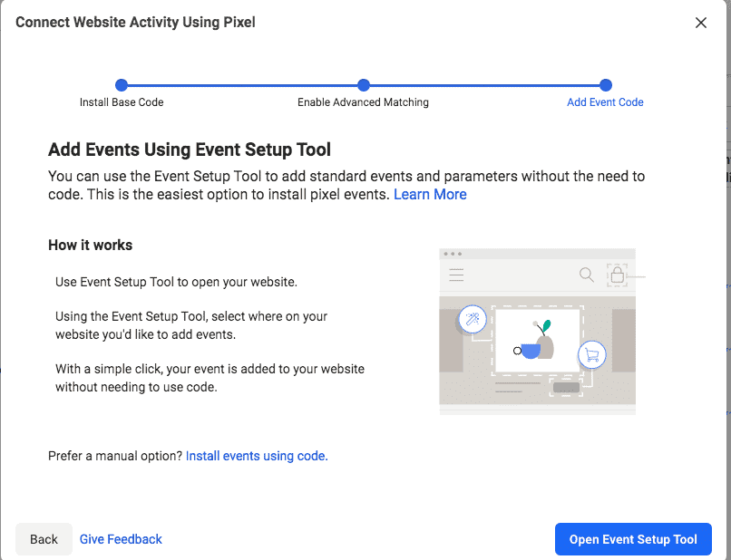Click the shopping cart icon in illustration
The width and height of the screenshot is (731, 560).
tap(591, 354)
